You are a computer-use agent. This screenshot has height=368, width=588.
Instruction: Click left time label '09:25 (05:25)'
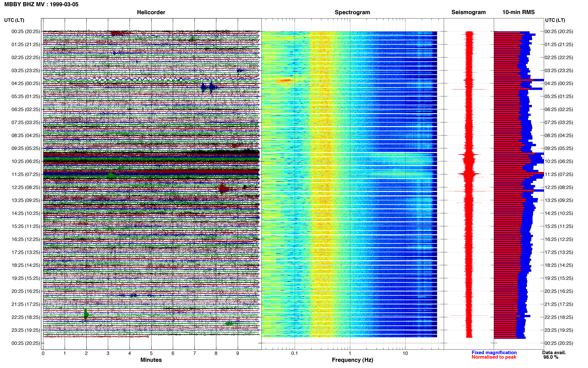coord(26,148)
